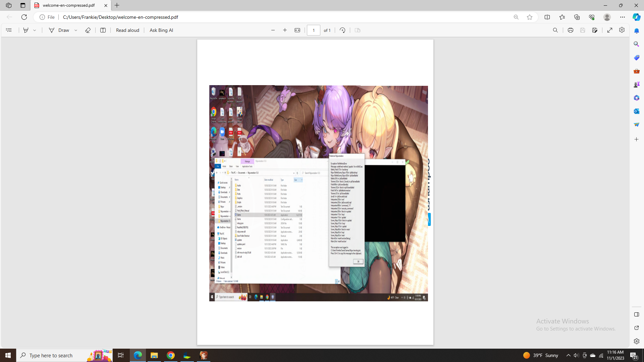This screenshot has width=644, height=362.
Task: Open sidebar Shopping tag
Action: 636,58
